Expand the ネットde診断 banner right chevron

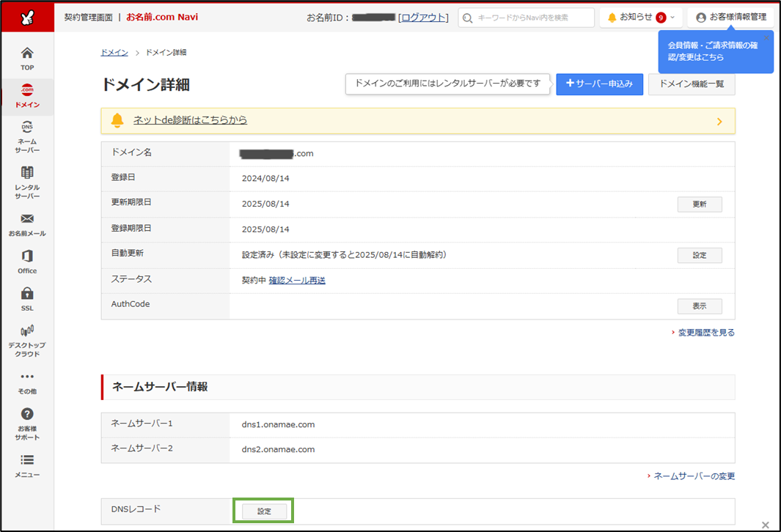(719, 122)
